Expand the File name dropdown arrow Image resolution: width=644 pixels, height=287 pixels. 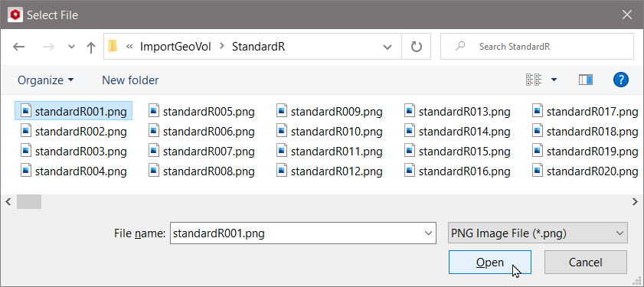(x=429, y=233)
